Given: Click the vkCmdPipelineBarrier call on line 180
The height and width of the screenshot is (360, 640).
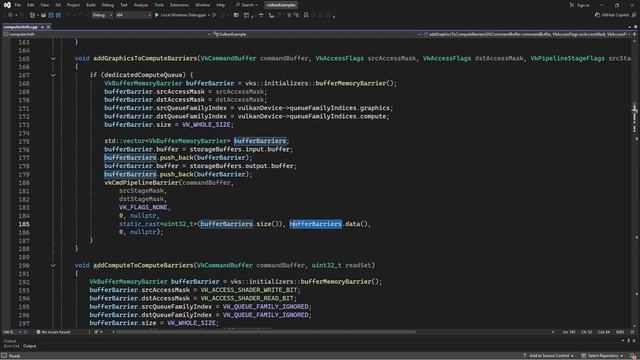Looking at the screenshot, I should tap(142, 182).
